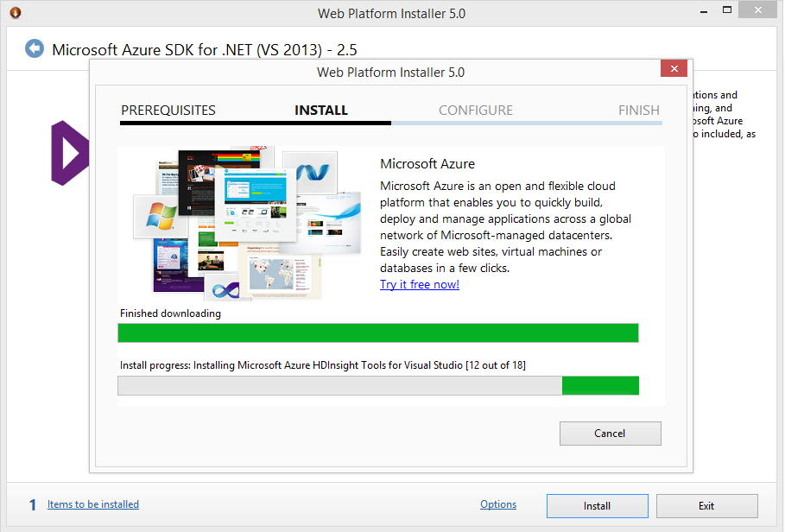The image size is (785, 532).
Task: Click the Web Platform Installer title bar icon
Action: [16, 12]
